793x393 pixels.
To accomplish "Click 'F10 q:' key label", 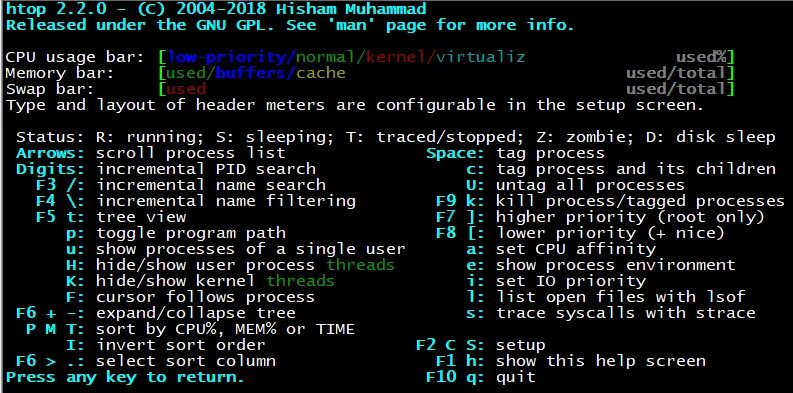I will (455, 377).
